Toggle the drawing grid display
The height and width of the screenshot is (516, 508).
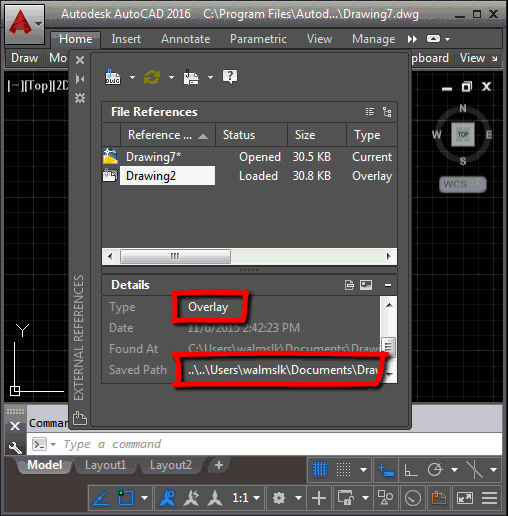click(320, 470)
